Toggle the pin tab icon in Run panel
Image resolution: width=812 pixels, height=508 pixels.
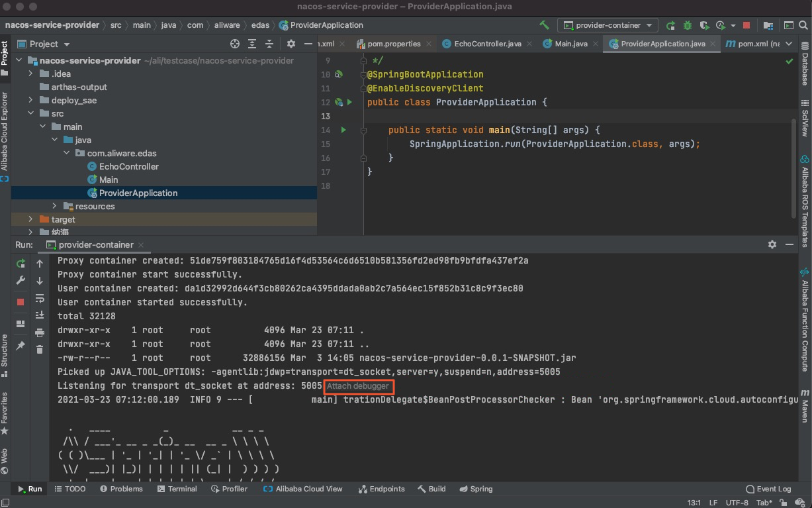click(x=21, y=346)
